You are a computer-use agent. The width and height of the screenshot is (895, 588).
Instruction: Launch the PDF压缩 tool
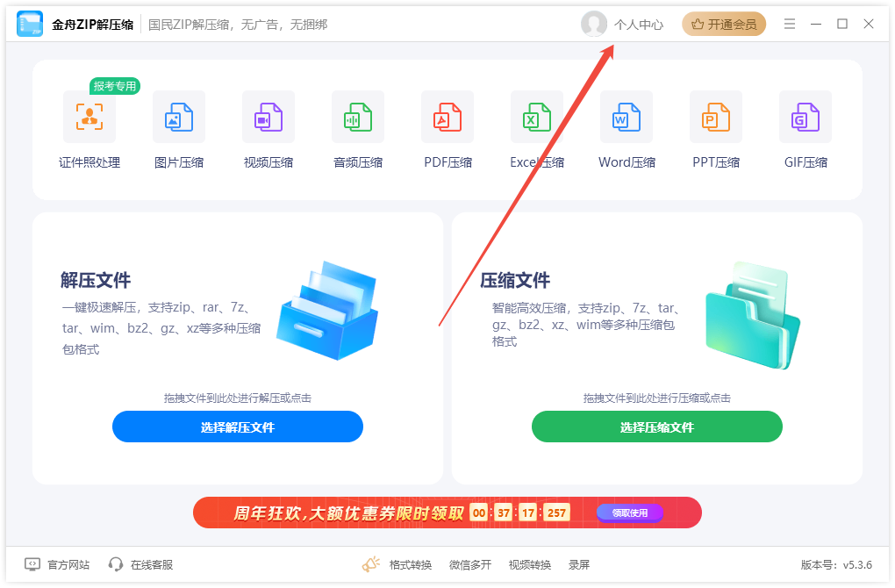[x=447, y=117]
